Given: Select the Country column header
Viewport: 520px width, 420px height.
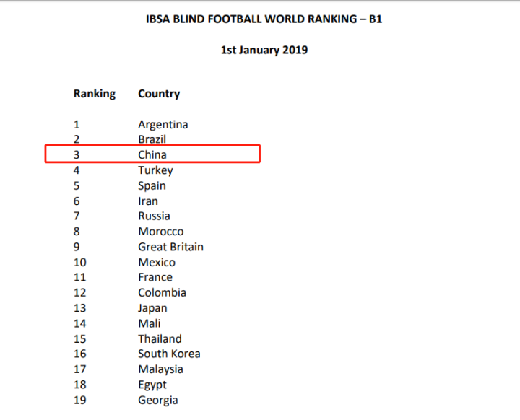Looking at the screenshot, I should 159,94.
